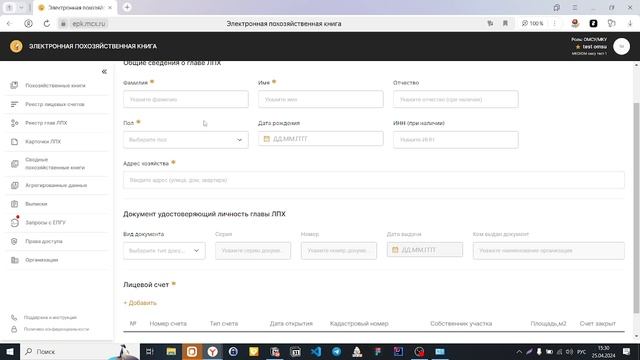Click the Агрегированные данные sidebar icon
The width and height of the screenshot is (640, 360).
pyautogui.click(x=14, y=185)
